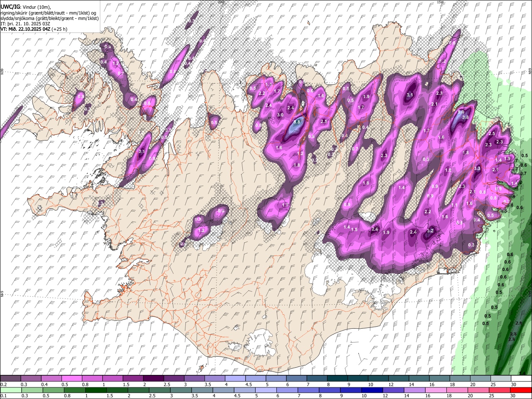Click the 3.8 value beside the 5.0 peak
Image resolution: width=532 pixels, height=399 pixels.
[465, 118]
